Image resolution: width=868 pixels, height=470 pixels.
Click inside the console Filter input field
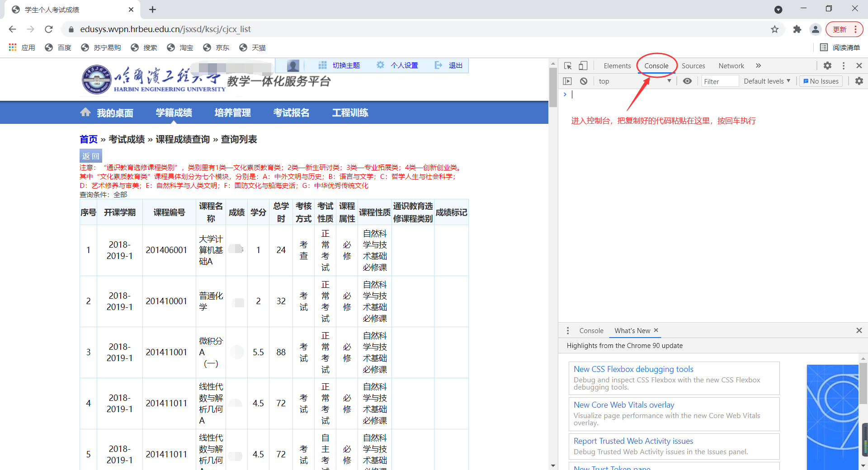[720, 81]
